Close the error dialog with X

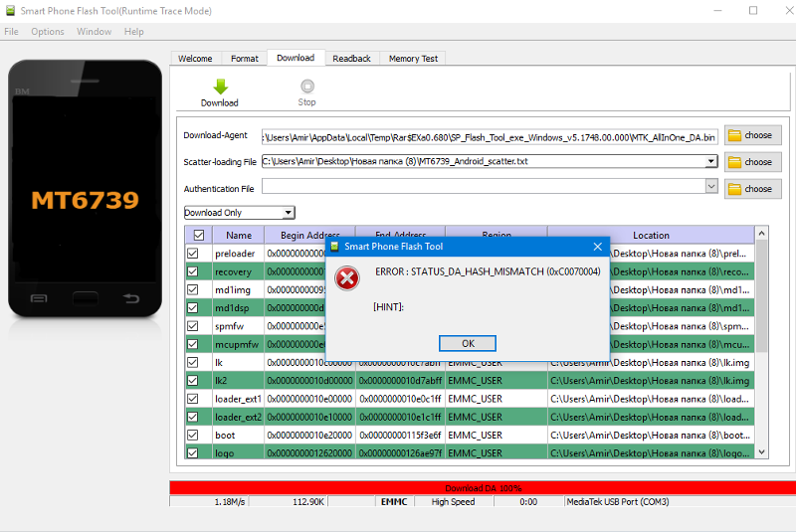coord(597,246)
